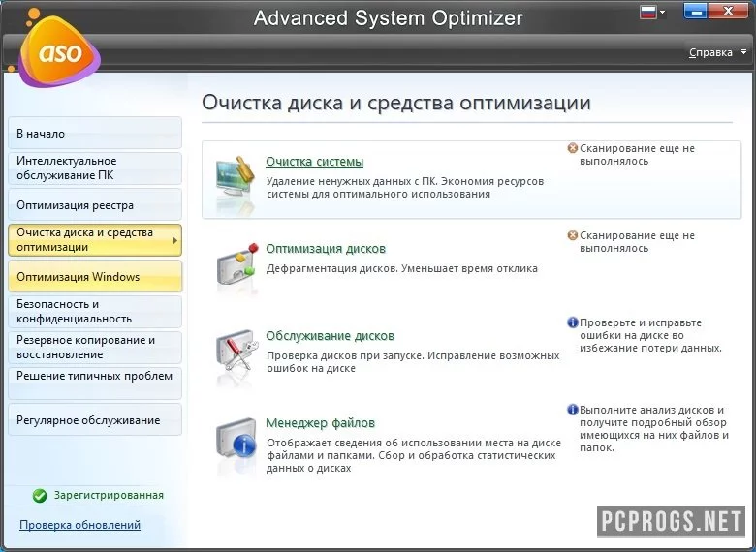Select Оптимизация реестра in sidebar
The height and width of the screenshot is (552, 756).
[x=95, y=204]
